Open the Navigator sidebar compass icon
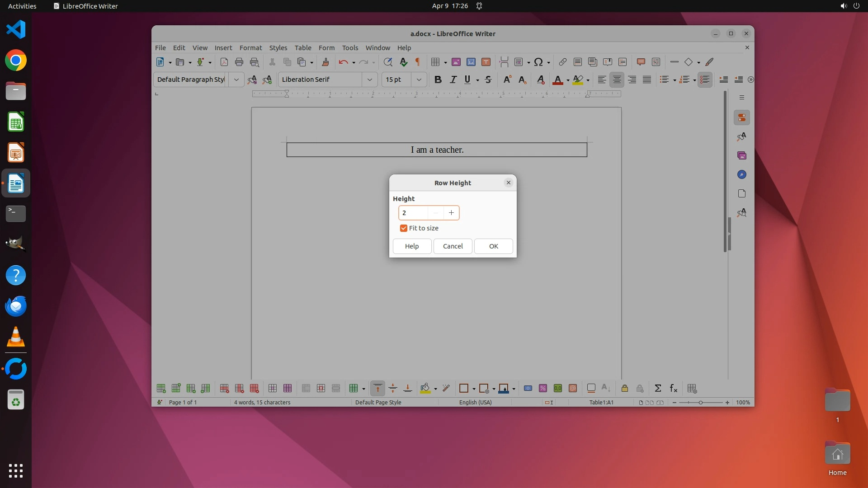868x488 pixels. click(x=741, y=174)
